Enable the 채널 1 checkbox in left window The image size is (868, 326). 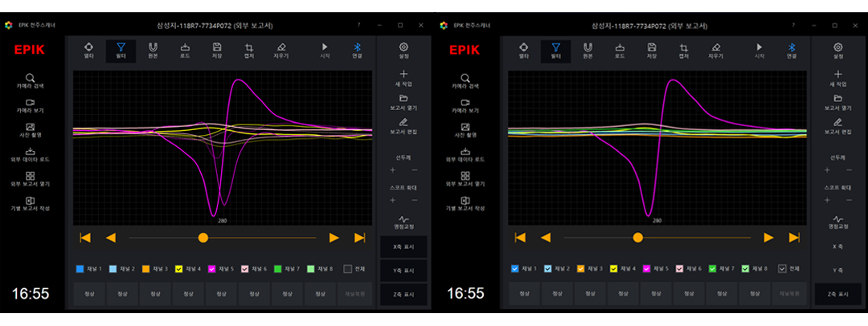[x=80, y=269]
